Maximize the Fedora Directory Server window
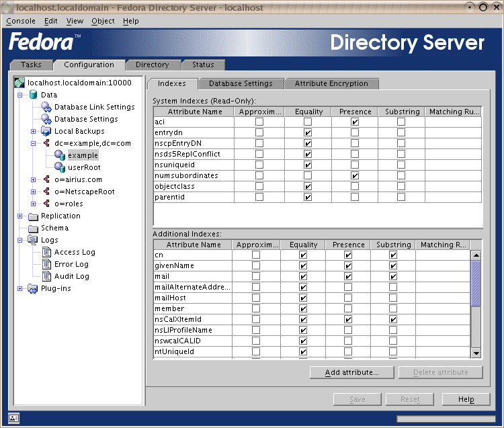This screenshot has height=428, width=504. click(483, 7)
